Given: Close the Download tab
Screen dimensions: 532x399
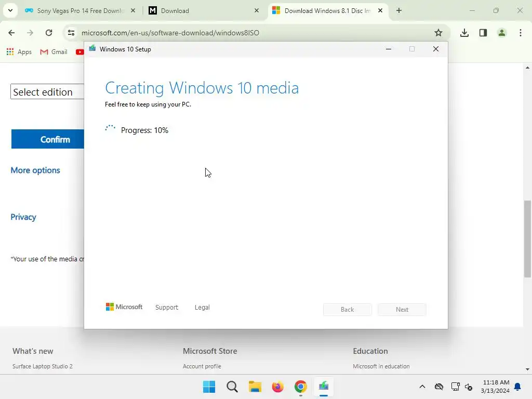Looking at the screenshot, I should coord(257,10).
